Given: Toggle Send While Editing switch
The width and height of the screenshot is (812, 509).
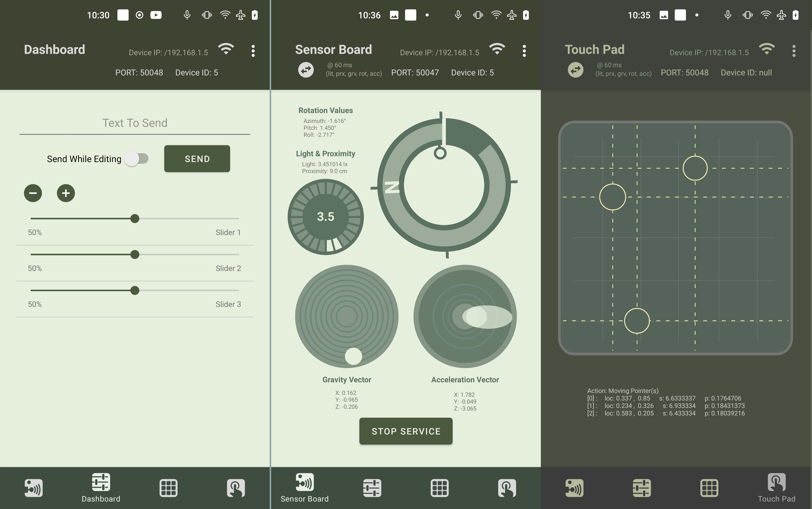Looking at the screenshot, I should [137, 159].
